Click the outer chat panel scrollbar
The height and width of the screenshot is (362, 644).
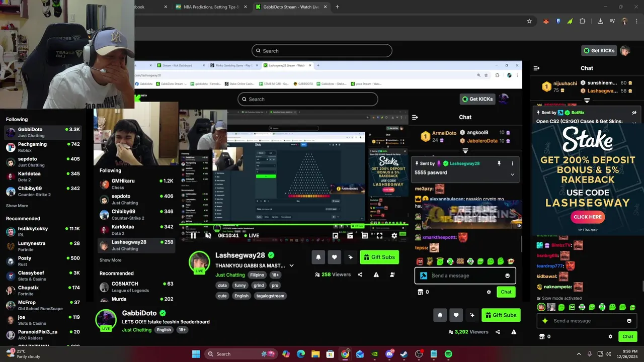pos(642,287)
